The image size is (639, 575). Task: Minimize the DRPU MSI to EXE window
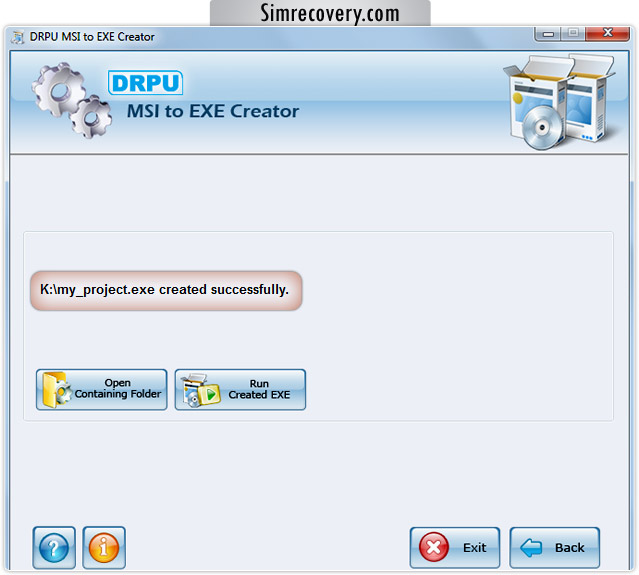[x=548, y=33]
